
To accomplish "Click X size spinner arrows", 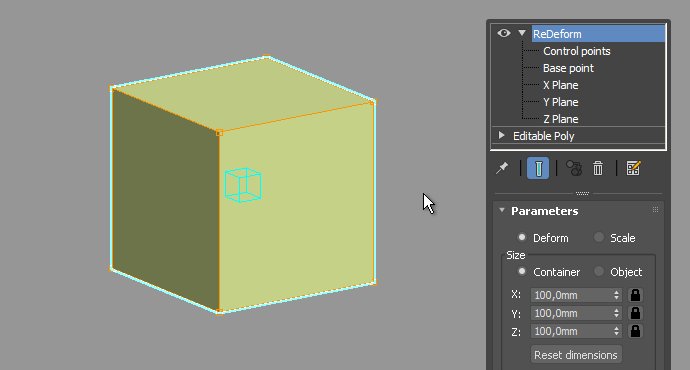I will click(x=617, y=295).
